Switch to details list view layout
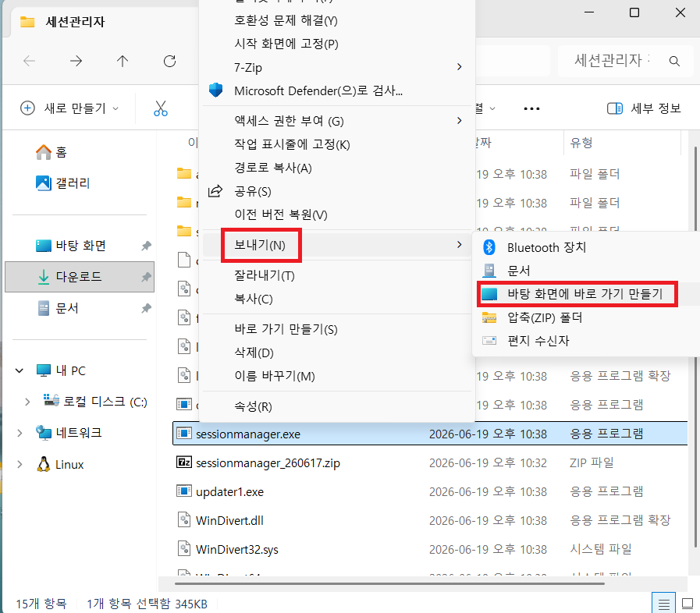Image resolution: width=700 pixels, height=613 pixels. [x=663, y=604]
